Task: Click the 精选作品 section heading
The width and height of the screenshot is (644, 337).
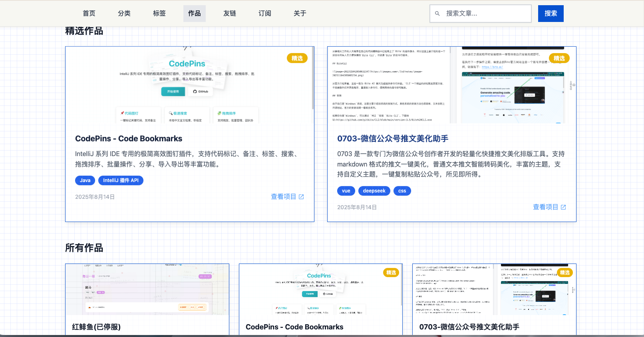Action: 84,31
